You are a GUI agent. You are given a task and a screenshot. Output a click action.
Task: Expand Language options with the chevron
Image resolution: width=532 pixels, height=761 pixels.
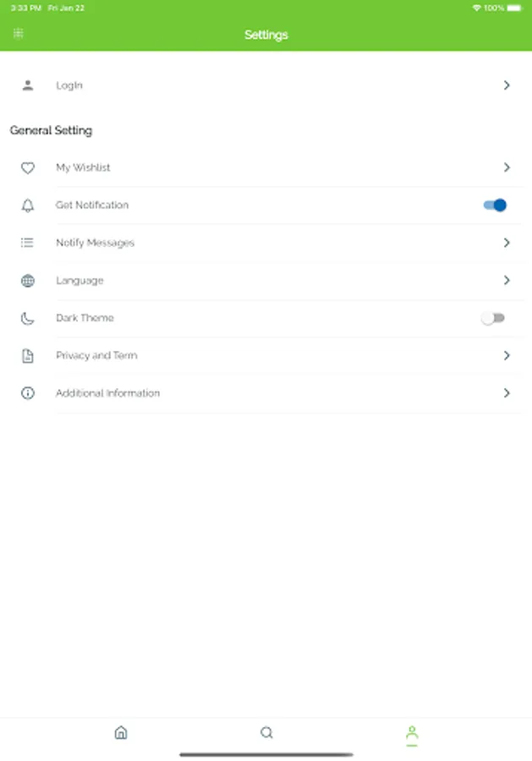click(507, 280)
